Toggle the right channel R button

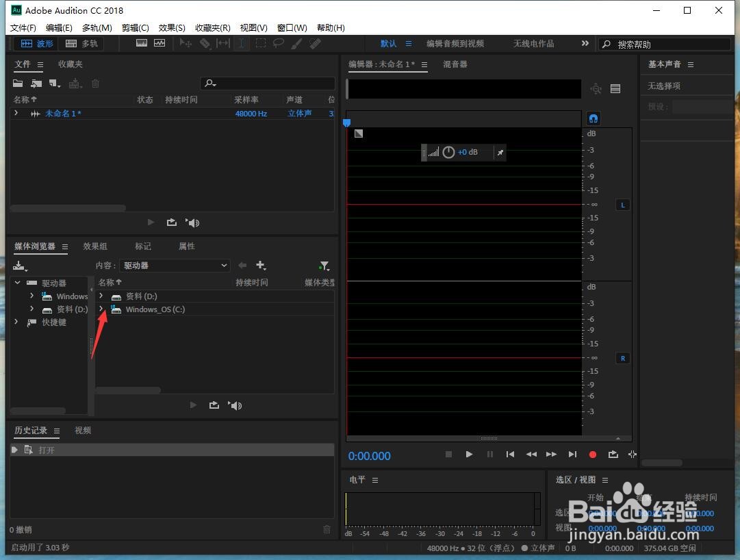coord(623,358)
